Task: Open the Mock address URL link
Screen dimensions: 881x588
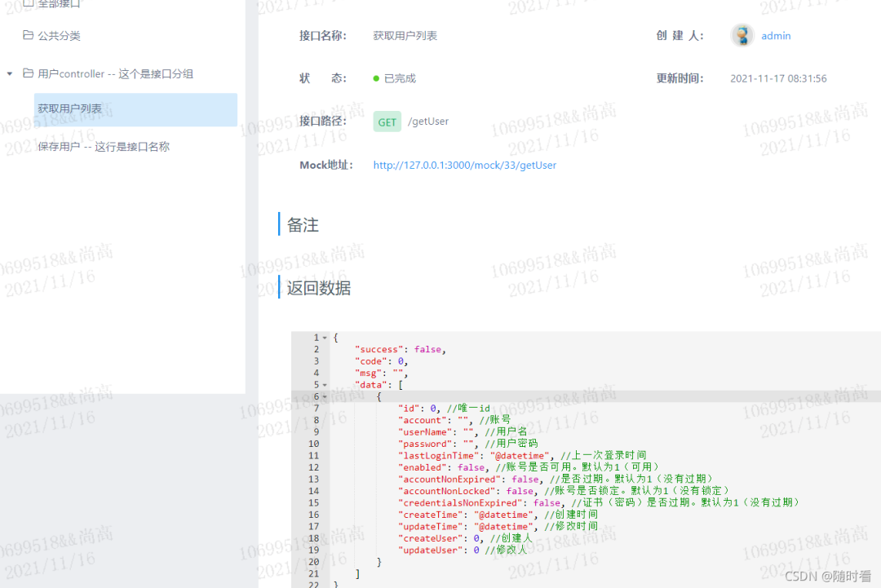Action: point(465,165)
